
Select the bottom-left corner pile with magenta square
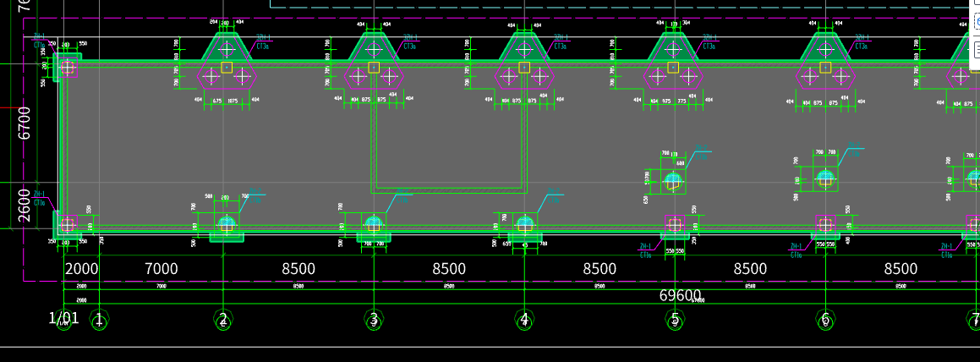pos(68,224)
